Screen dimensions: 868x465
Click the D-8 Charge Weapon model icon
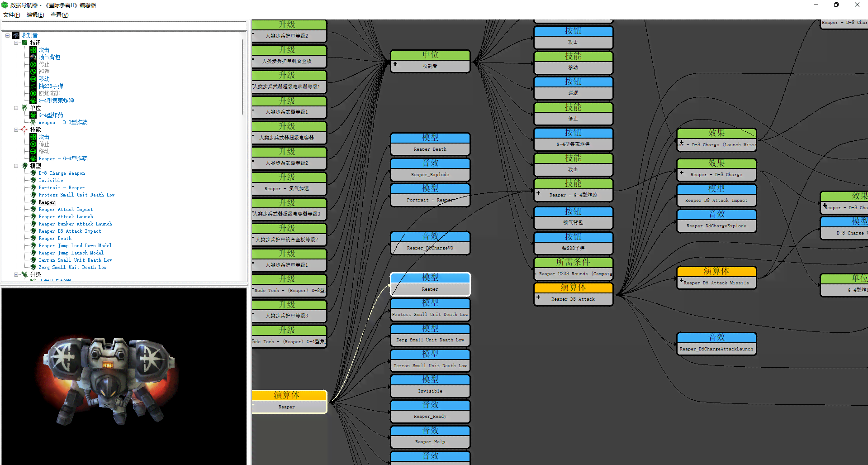pos(33,173)
